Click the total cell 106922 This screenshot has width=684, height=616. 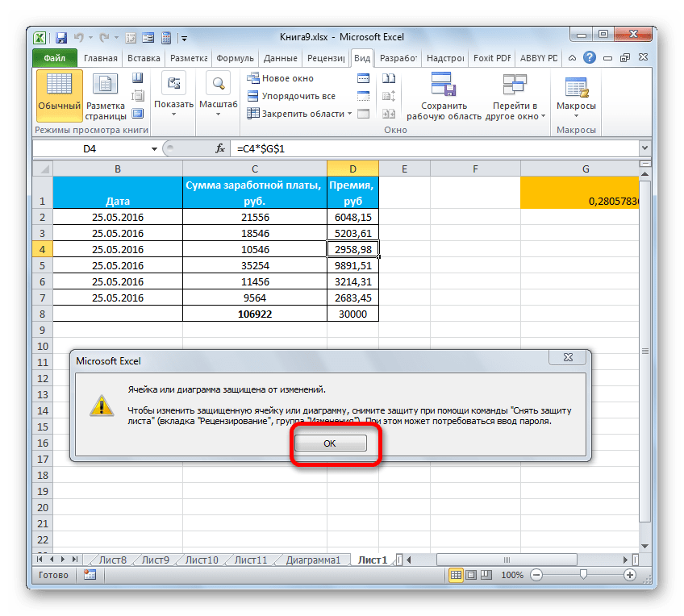[255, 314]
